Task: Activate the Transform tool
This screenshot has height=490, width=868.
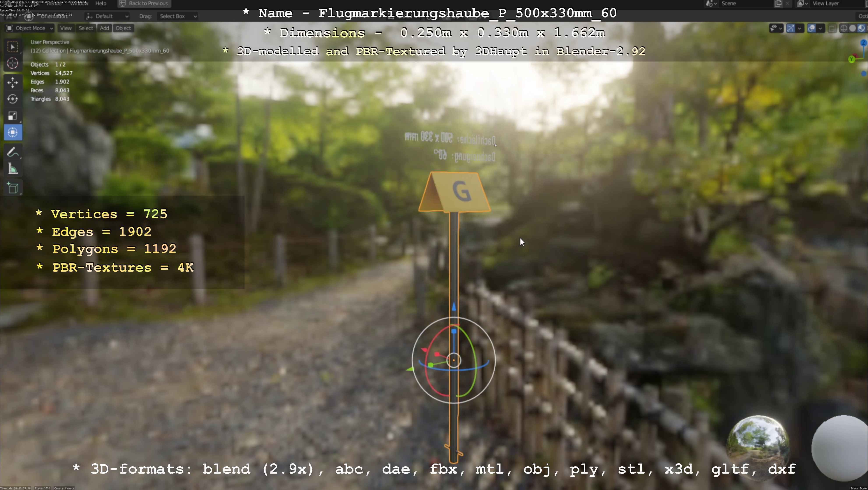Action: point(13,132)
